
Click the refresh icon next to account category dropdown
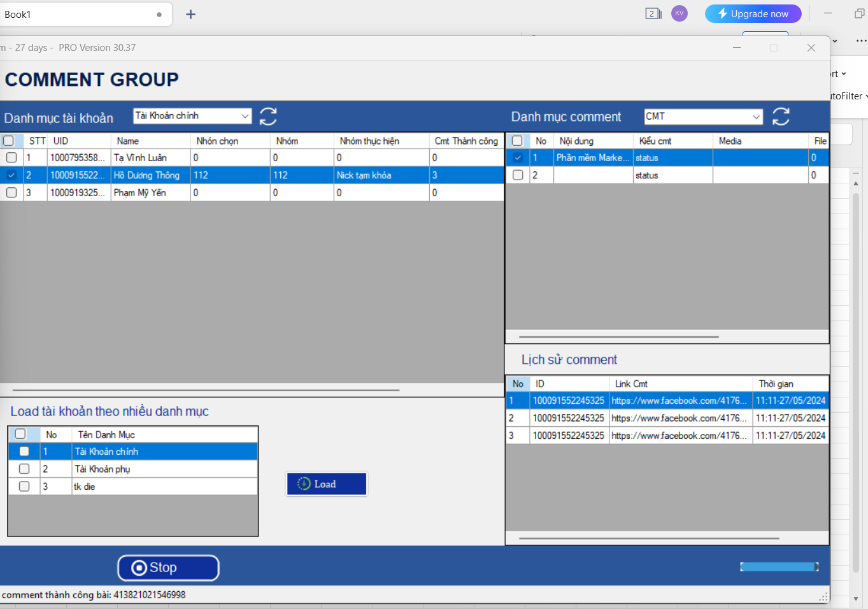268,116
